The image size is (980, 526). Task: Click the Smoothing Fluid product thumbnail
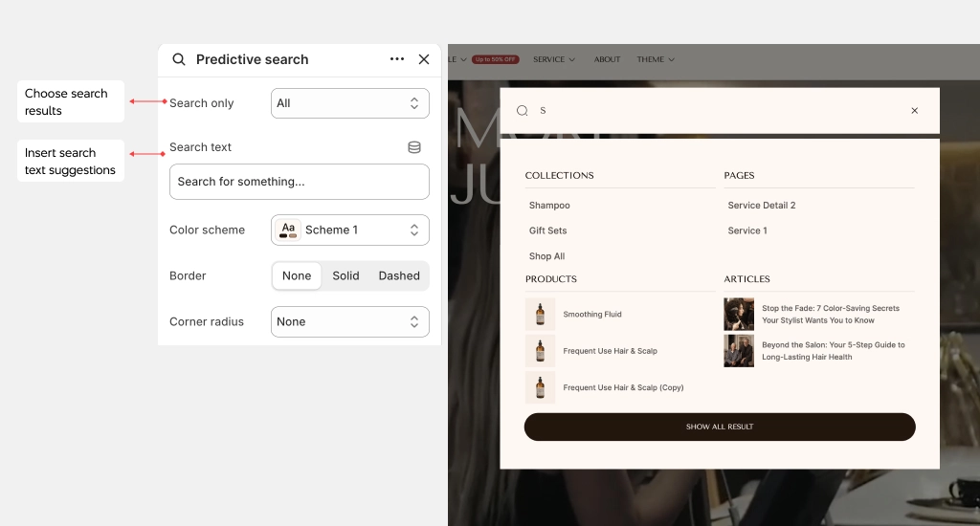tap(540, 315)
